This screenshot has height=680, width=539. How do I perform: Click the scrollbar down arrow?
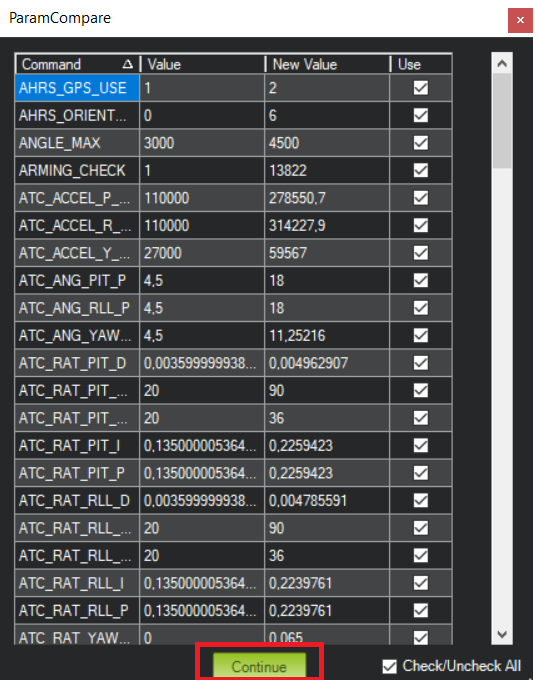[502, 634]
